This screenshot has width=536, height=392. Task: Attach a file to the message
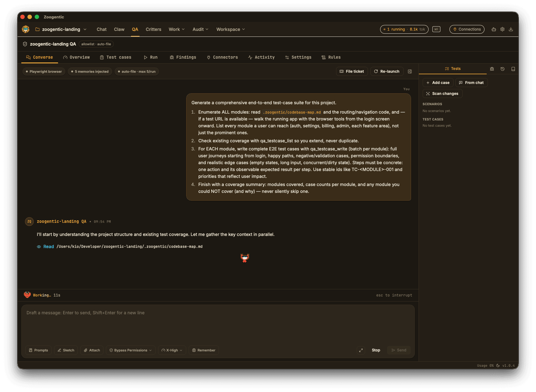click(92, 350)
